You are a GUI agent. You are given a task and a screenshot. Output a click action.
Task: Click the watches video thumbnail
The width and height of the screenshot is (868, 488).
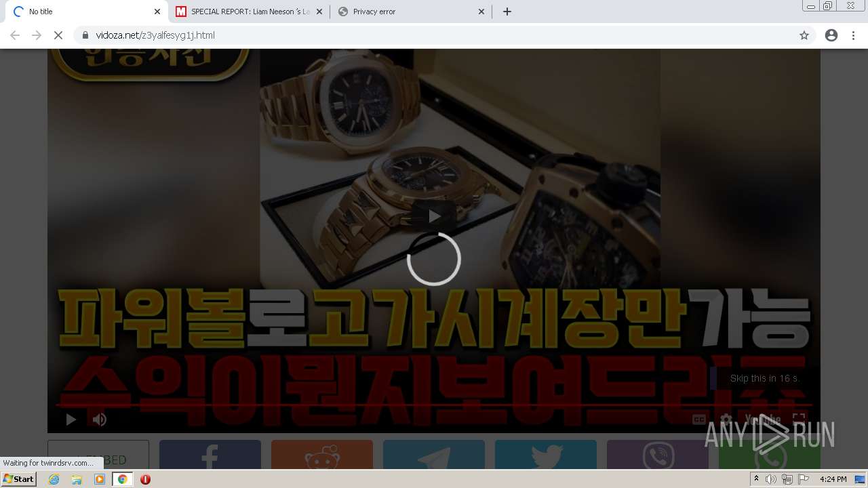coord(434,241)
